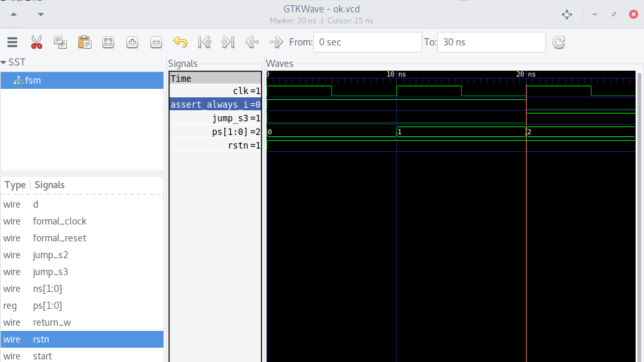Viewport: 644px width, 362px height.
Task: Select rstn=1 trace in Signals pane
Action: coord(215,145)
